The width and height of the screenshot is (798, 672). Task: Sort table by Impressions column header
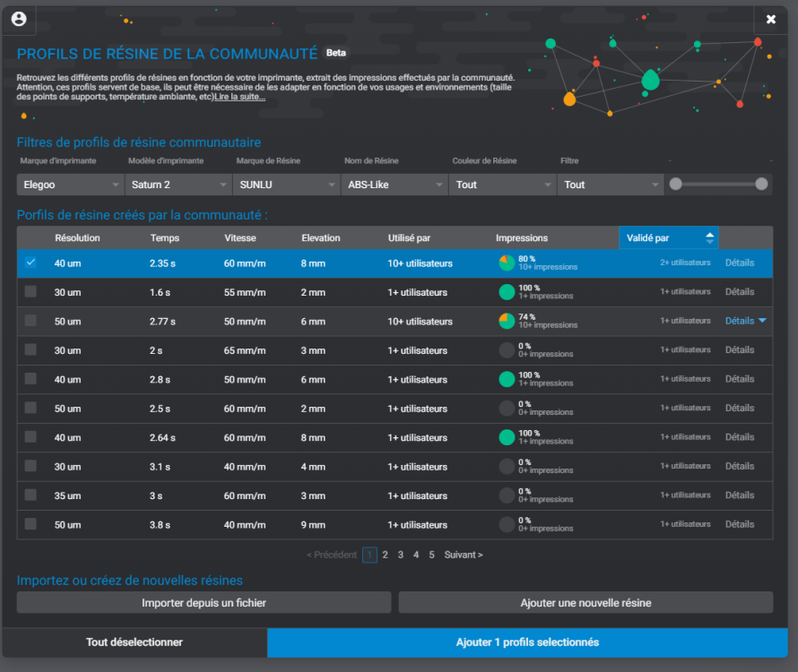[522, 238]
